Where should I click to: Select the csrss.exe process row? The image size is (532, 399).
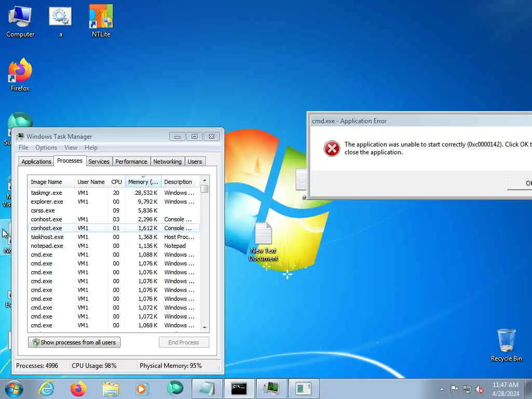click(x=114, y=210)
